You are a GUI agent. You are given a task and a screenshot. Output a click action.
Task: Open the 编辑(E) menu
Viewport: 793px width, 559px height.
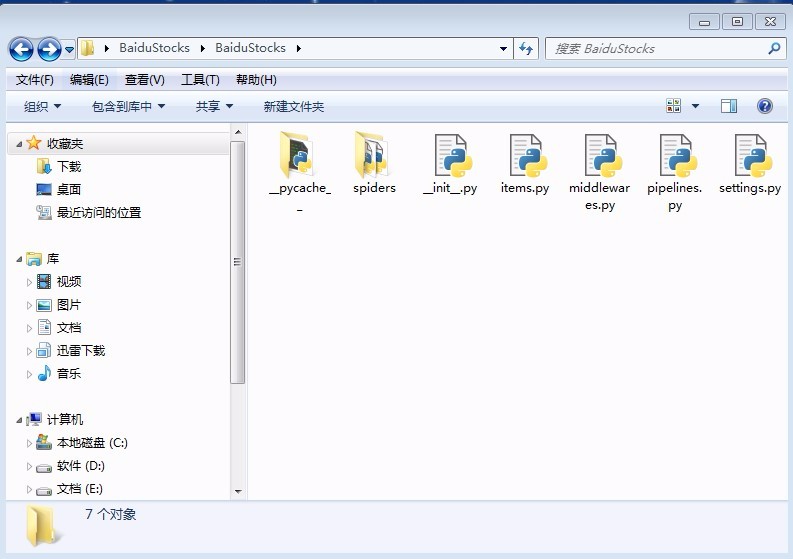click(89, 79)
